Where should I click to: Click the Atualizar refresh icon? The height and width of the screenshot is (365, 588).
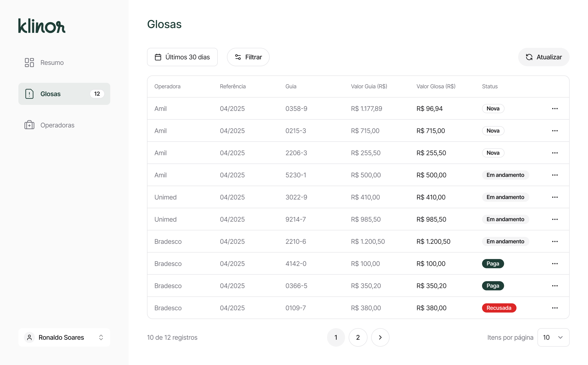529,57
